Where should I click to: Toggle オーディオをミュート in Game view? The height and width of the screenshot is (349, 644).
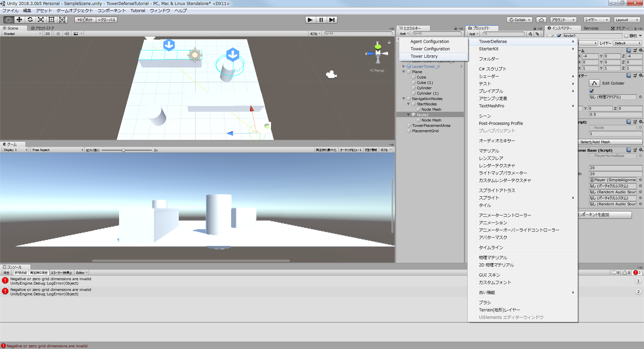[351, 150]
